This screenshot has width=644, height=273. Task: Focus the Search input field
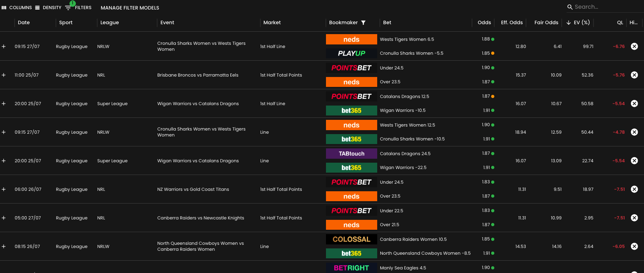tap(607, 7)
